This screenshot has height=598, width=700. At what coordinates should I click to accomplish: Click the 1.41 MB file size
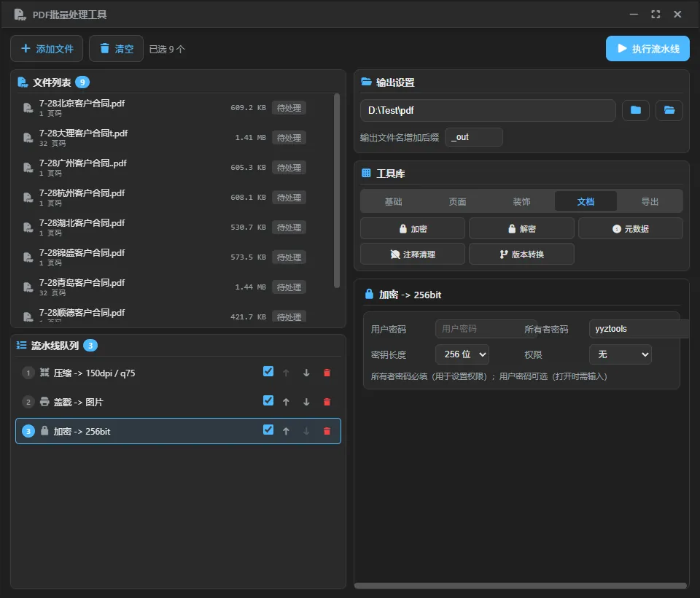(x=250, y=138)
